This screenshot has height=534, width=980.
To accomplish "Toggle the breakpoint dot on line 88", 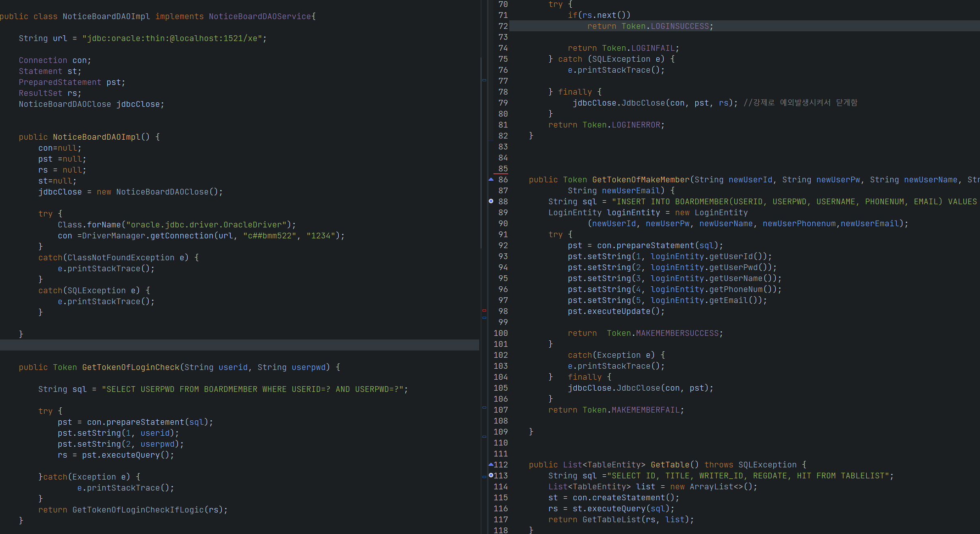I will 491,201.
